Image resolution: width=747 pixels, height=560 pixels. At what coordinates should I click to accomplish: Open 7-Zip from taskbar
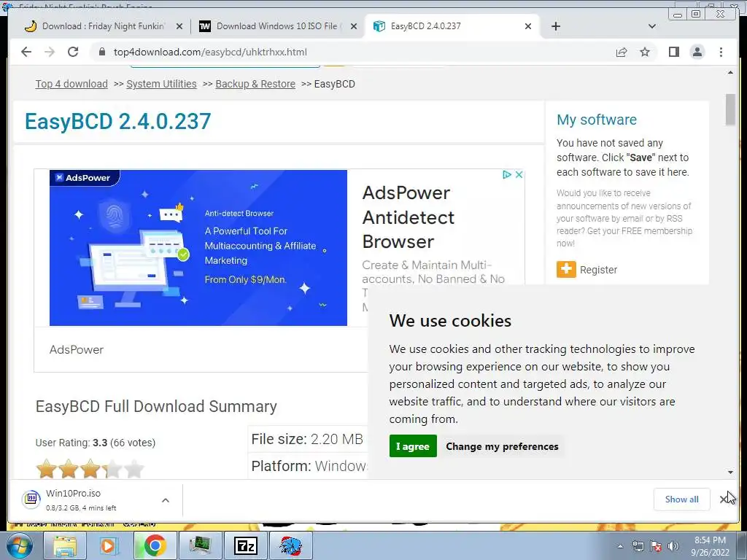coord(246,545)
